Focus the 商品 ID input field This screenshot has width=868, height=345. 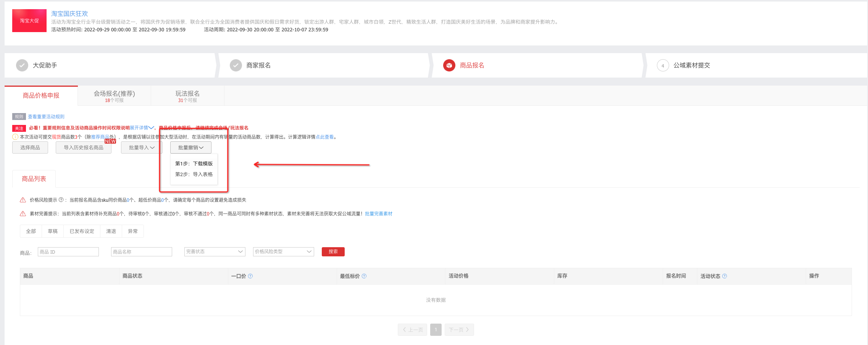[x=68, y=252]
